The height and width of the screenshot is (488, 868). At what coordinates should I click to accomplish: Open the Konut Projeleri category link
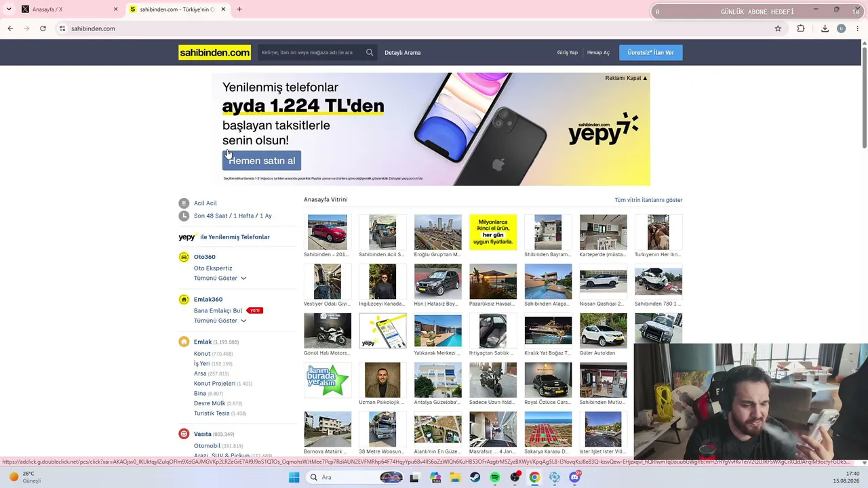click(214, 384)
